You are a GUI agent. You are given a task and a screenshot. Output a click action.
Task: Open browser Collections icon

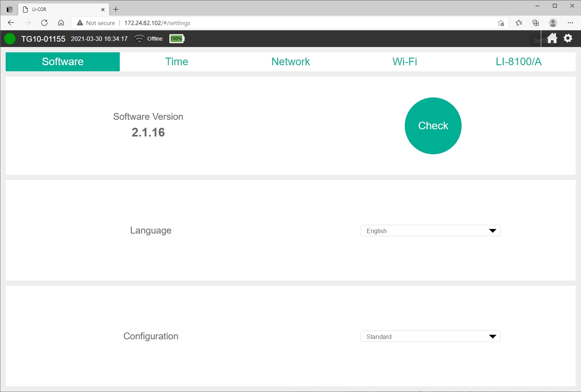tap(536, 23)
